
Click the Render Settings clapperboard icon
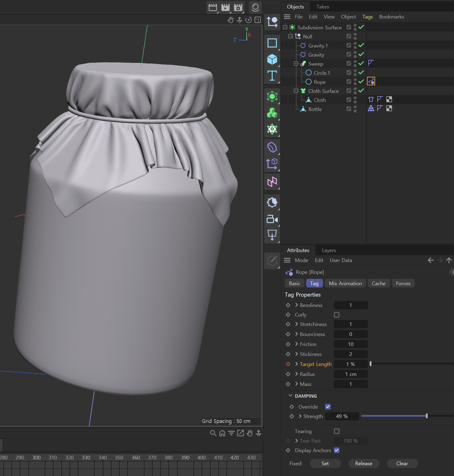[x=238, y=8]
